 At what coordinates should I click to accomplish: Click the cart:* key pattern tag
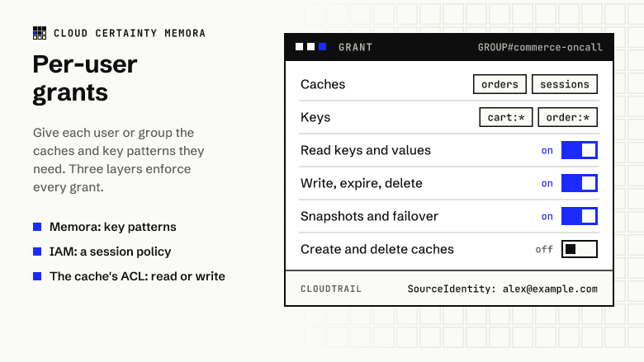[x=505, y=117]
